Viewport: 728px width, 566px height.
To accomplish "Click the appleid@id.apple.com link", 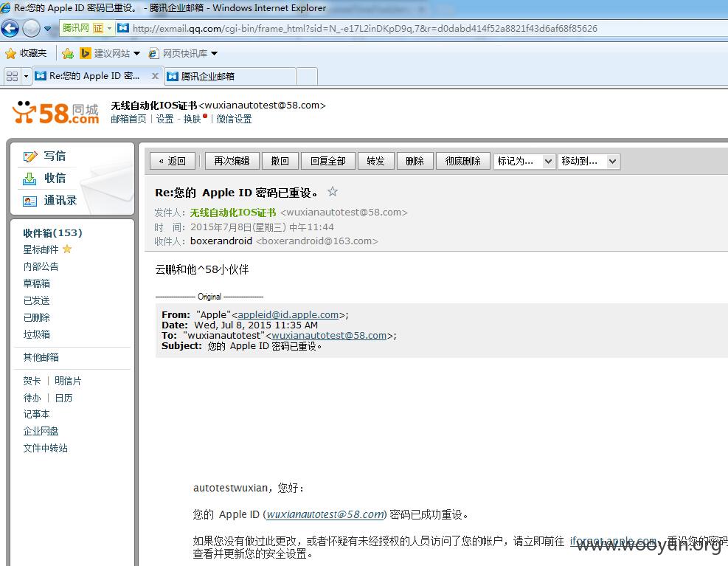I will click(x=288, y=314).
